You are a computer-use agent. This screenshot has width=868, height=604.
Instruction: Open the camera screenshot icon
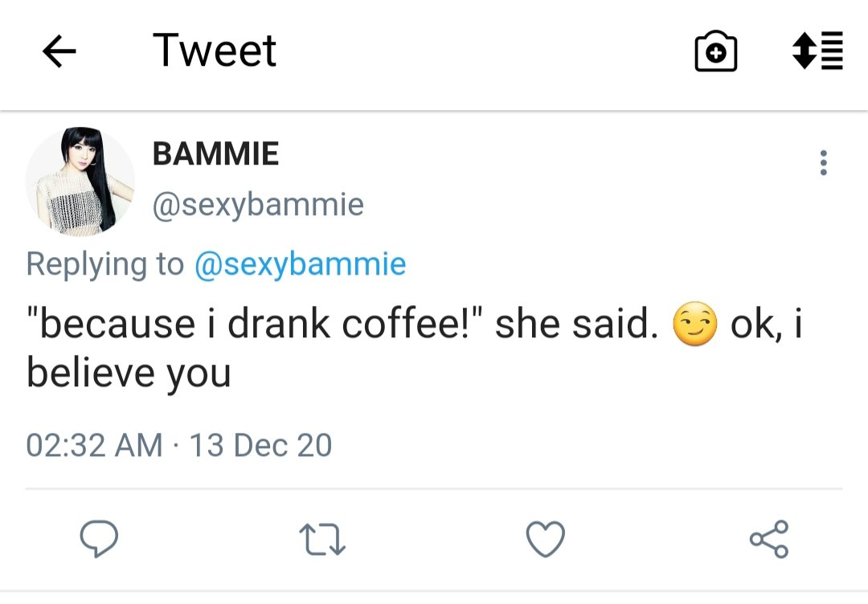tap(715, 52)
